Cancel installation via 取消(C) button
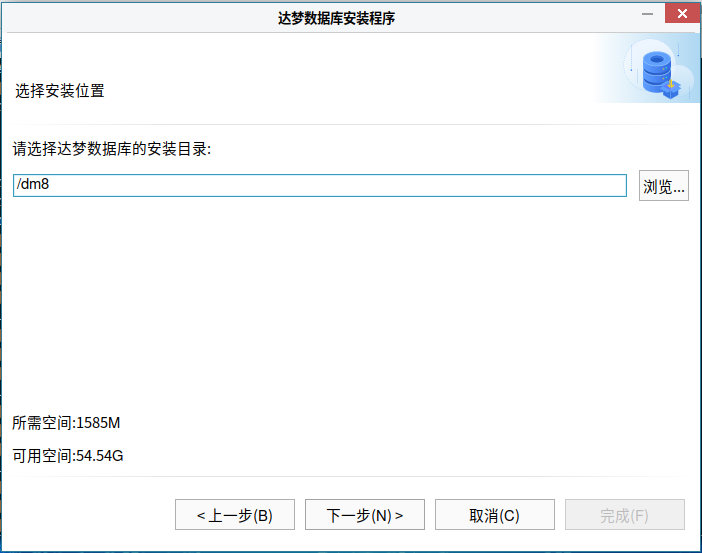702x553 pixels. coord(495,514)
